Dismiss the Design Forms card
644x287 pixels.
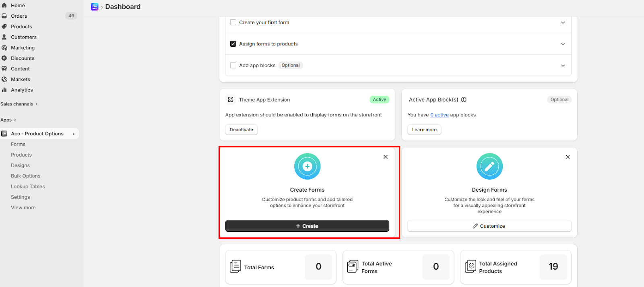[568, 157]
